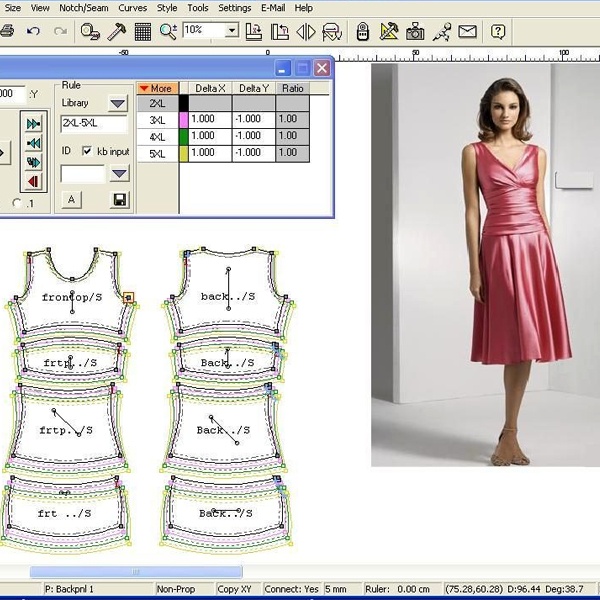The height and width of the screenshot is (600, 600).
Task: Open the Help menu
Action: click(303, 8)
